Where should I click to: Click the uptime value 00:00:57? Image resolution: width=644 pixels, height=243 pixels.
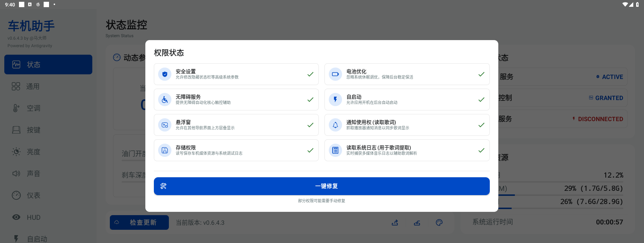609,222
